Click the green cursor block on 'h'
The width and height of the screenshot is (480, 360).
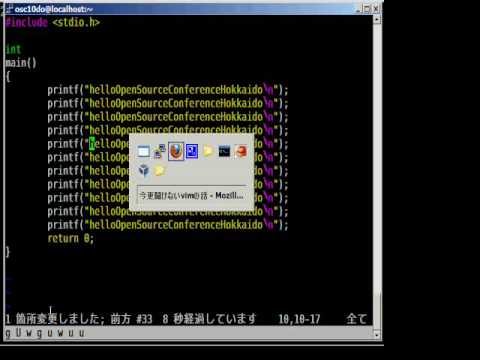(92, 144)
